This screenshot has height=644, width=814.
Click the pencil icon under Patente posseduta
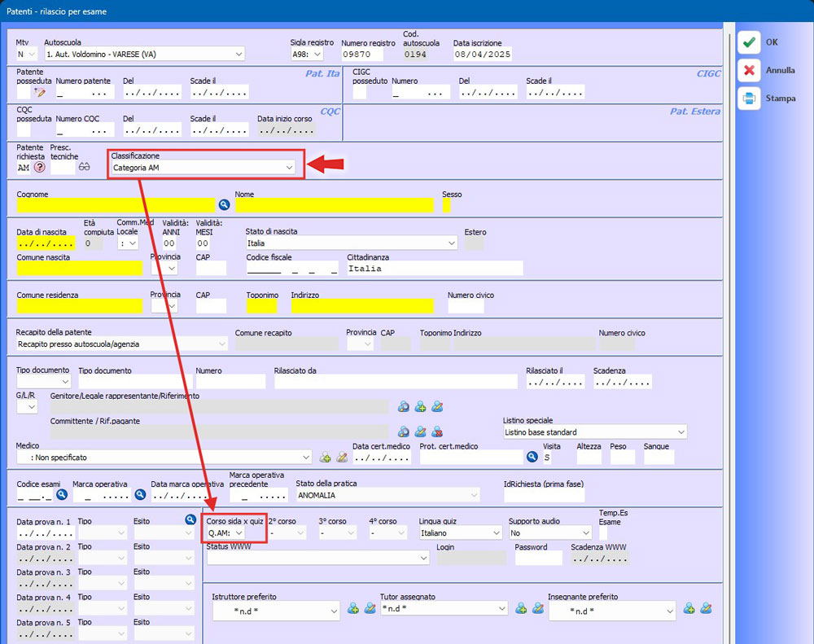40,94
